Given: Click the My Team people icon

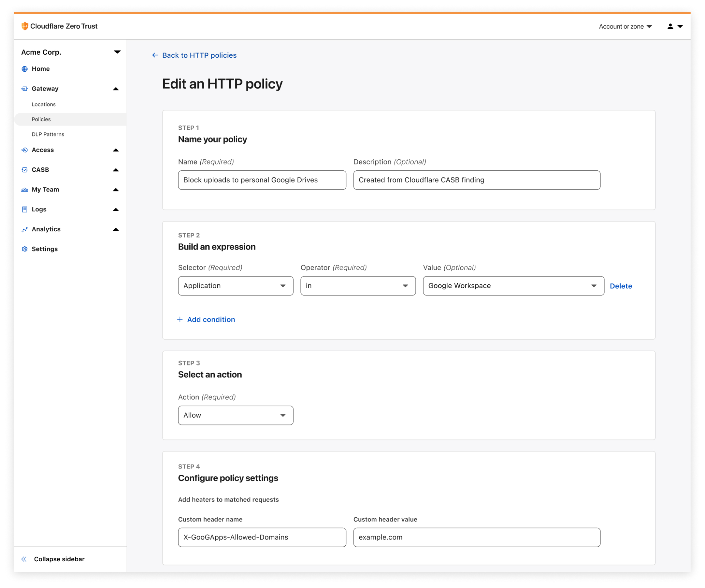Looking at the screenshot, I should [25, 190].
